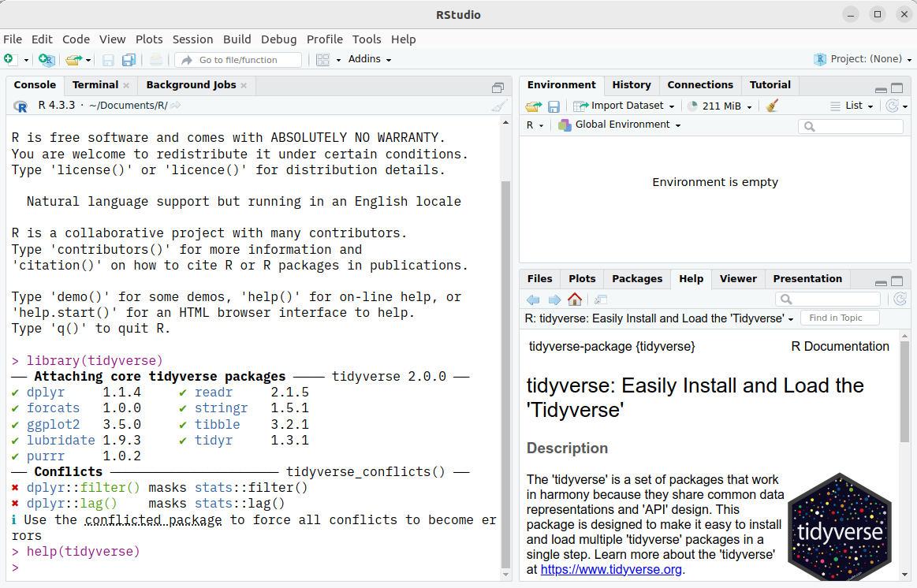This screenshot has height=588, width=917.
Task: Open the Tutorial tab
Action: point(770,85)
